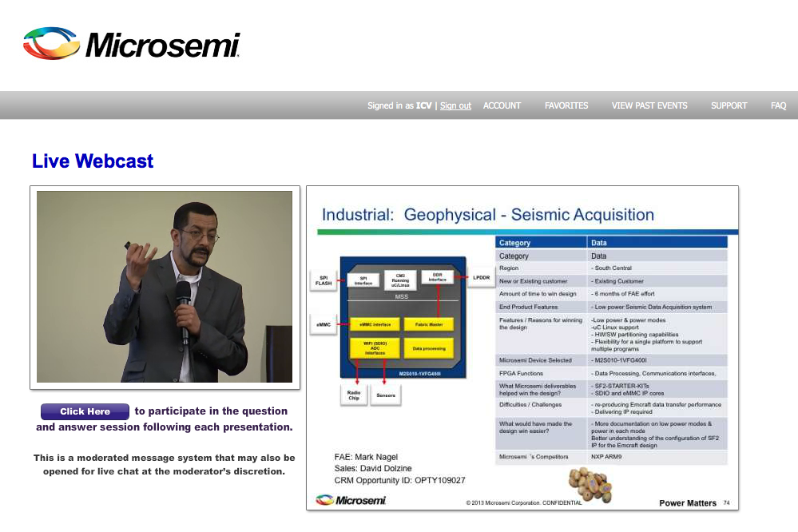Click the '© 2013 Microsemi Corporation. CONFIDENTIAL' notice

[524, 503]
